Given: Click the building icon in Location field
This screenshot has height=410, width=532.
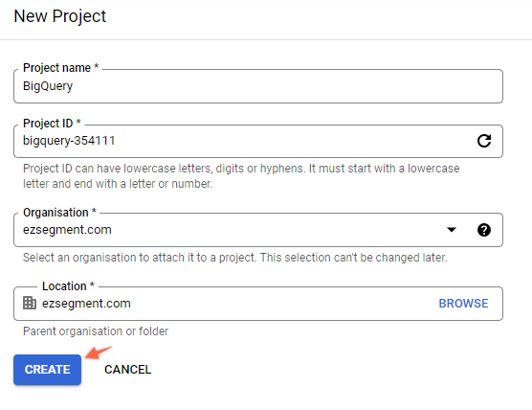Looking at the screenshot, I should [30, 303].
